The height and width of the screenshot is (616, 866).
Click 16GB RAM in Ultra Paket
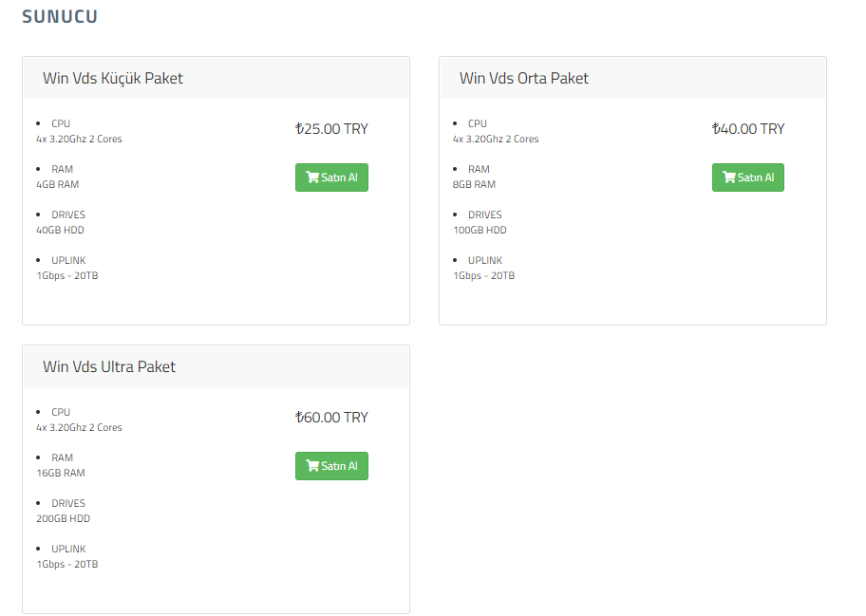61,473
